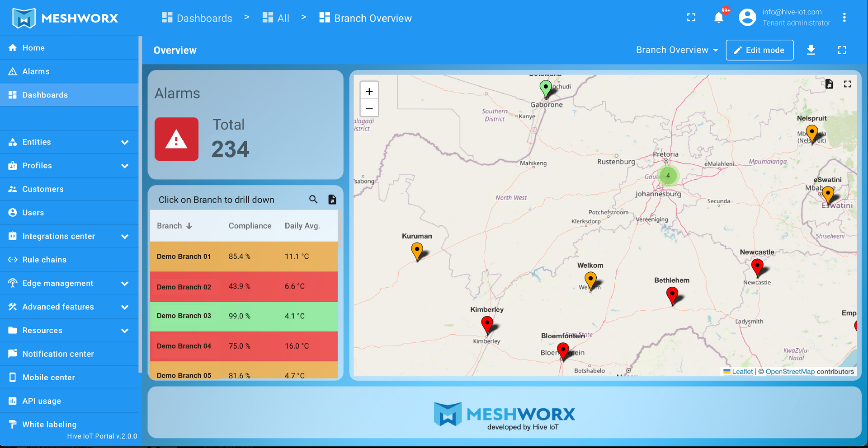Drill down into Demo Branch 03
868x448 pixels.
(x=244, y=316)
